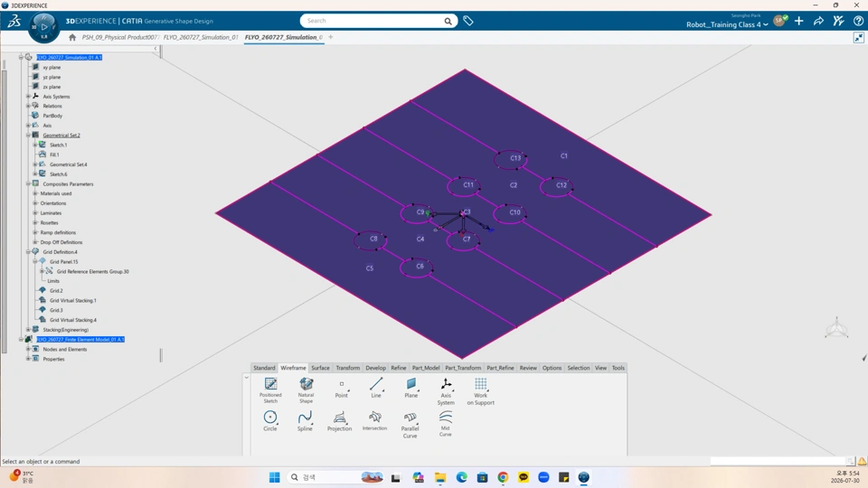The height and width of the screenshot is (488, 868).
Task: Open the Transform ribbon tab
Action: tap(347, 368)
